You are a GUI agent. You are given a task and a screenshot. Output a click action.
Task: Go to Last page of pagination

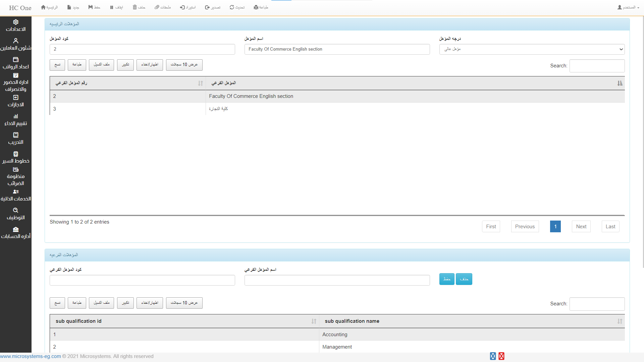pos(610,227)
